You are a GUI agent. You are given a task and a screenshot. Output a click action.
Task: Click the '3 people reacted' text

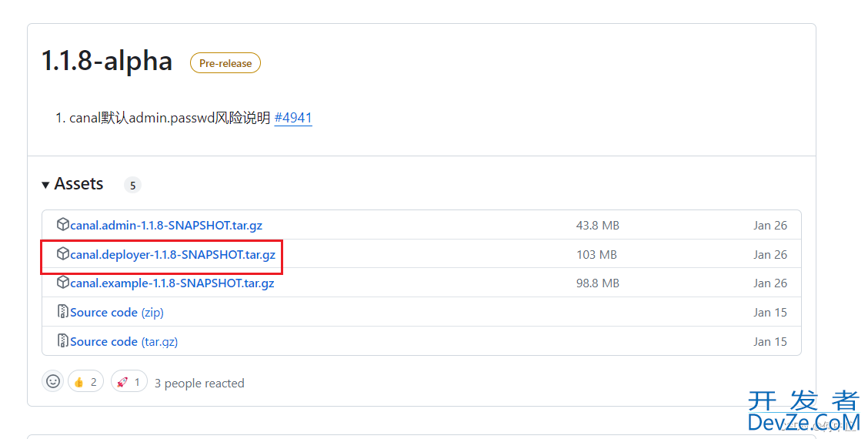199,383
